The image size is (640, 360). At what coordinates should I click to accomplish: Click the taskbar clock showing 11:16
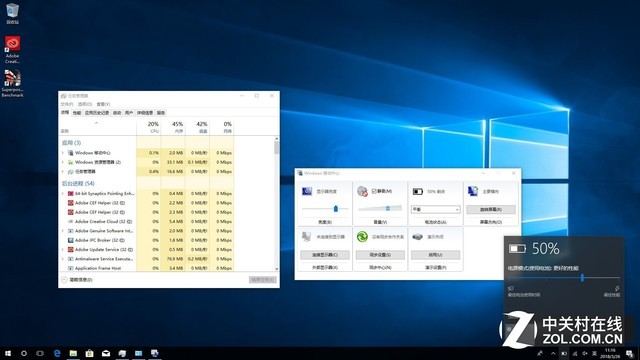click(x=611, y=353)
